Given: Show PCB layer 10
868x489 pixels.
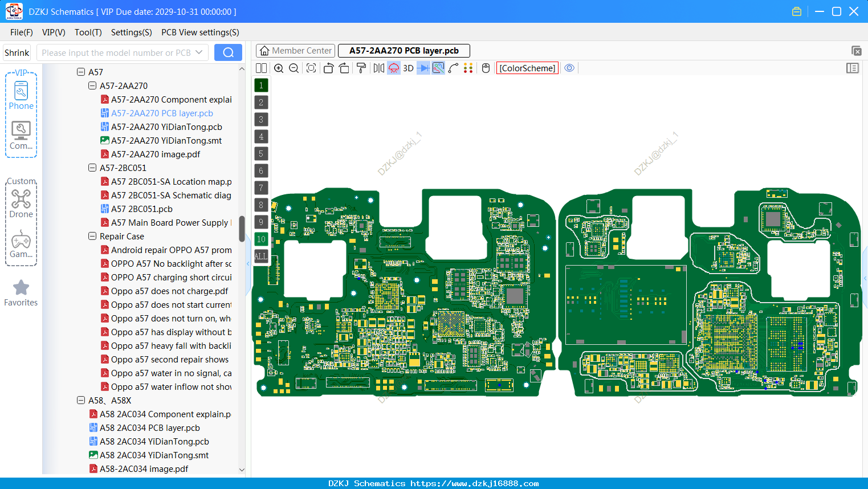Looking at the screenshot, I should tap(261, 239).
